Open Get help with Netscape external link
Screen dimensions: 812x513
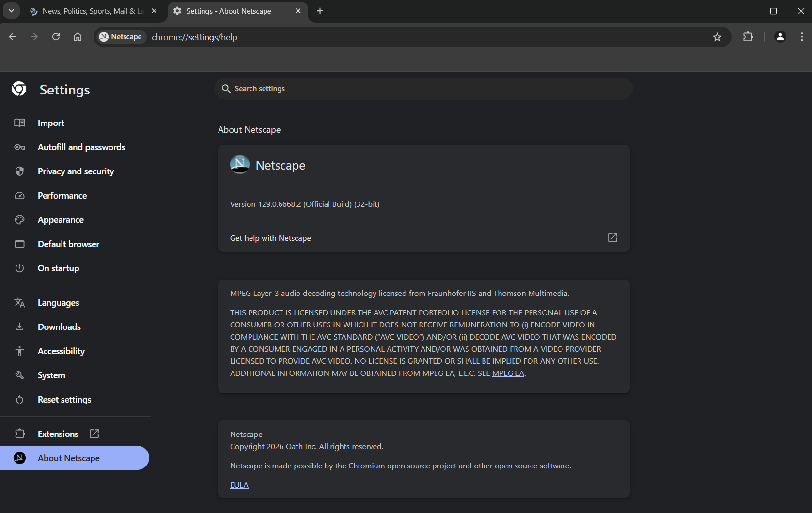pyautogui.click(x=612, y=237)
